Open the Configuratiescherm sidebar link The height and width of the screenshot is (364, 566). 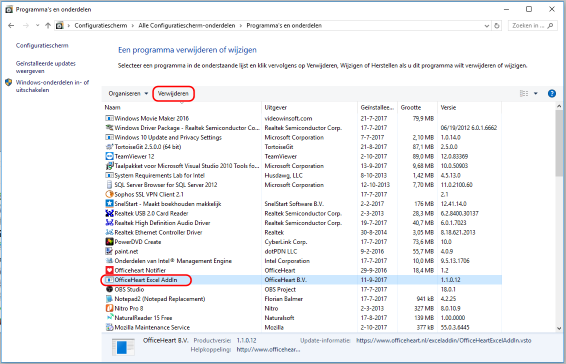(42, 46)
